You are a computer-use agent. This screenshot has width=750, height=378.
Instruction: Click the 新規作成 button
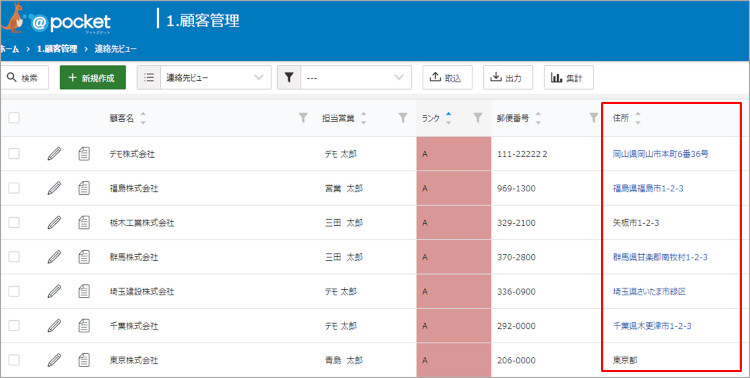point(93,78)
